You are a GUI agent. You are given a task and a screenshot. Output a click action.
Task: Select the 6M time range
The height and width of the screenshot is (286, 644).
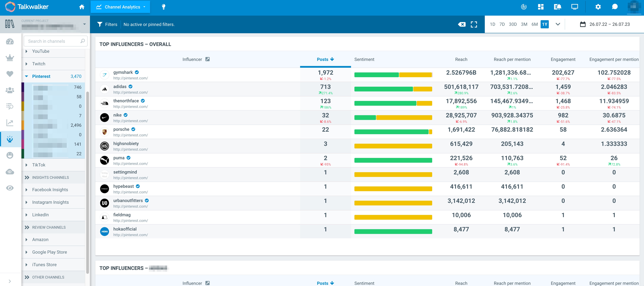click(x=535, y=24)
